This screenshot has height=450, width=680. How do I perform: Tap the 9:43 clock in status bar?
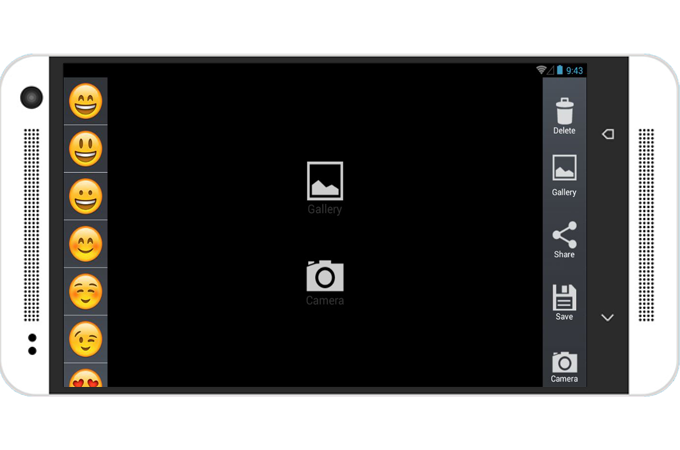[x=575, y=70]
